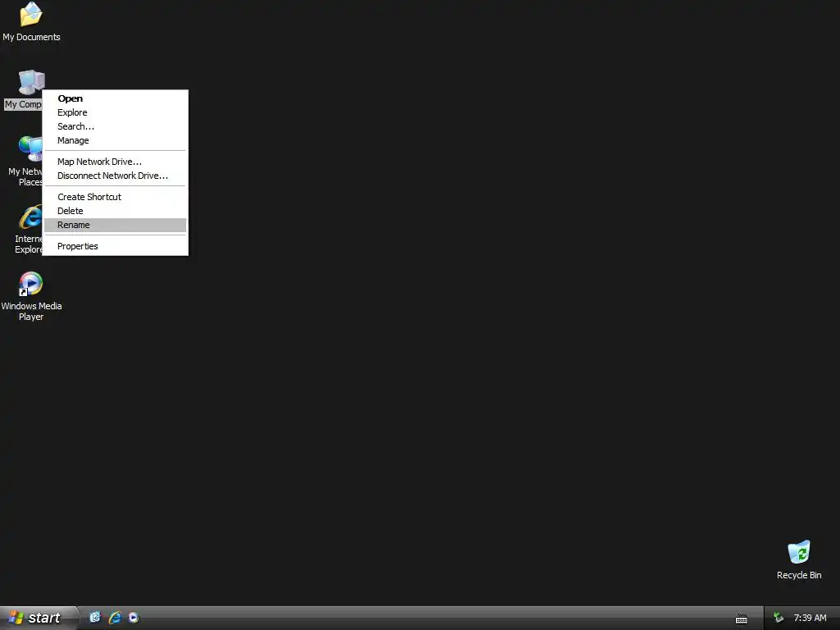Launch Windows Media Player from quick launch
Screen dimensions: 840x630
click(134, 617)
